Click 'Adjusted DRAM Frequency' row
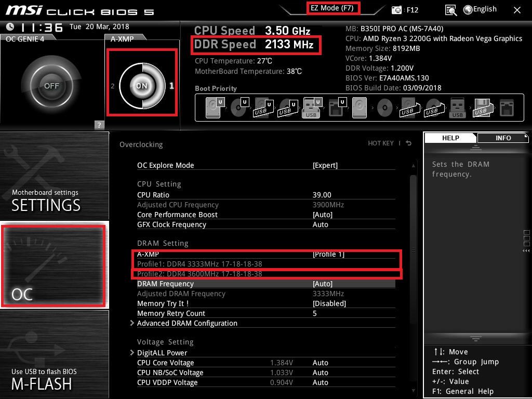Viewport: 532px width, 399px height. coord(266,294)
